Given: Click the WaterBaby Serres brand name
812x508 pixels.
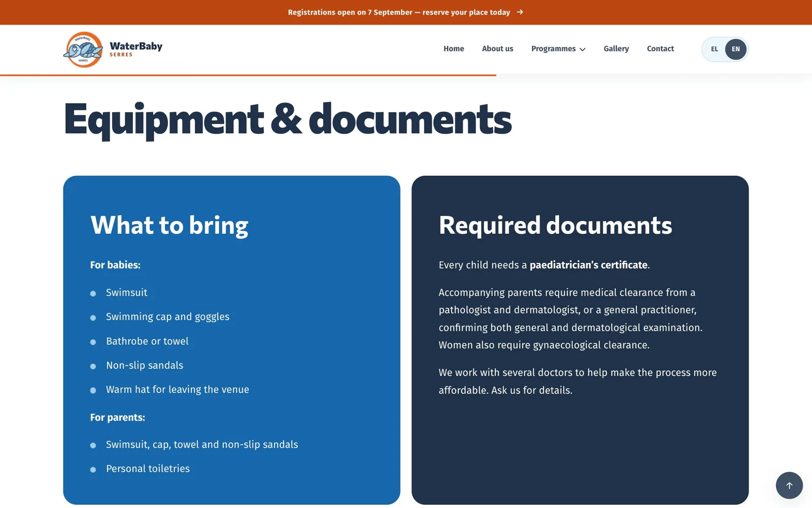Looking at the screenshot, I should pos(136,49).
